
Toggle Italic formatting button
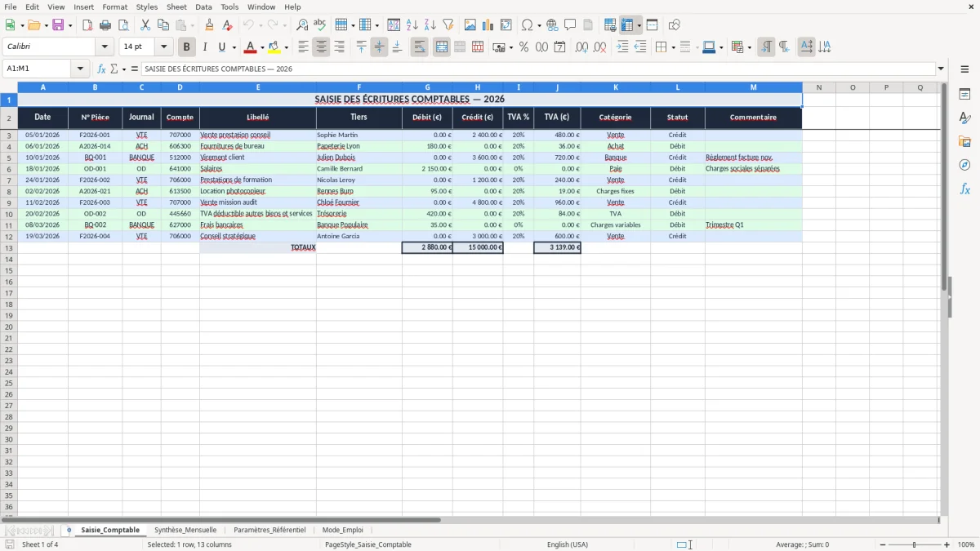point(205,47)
